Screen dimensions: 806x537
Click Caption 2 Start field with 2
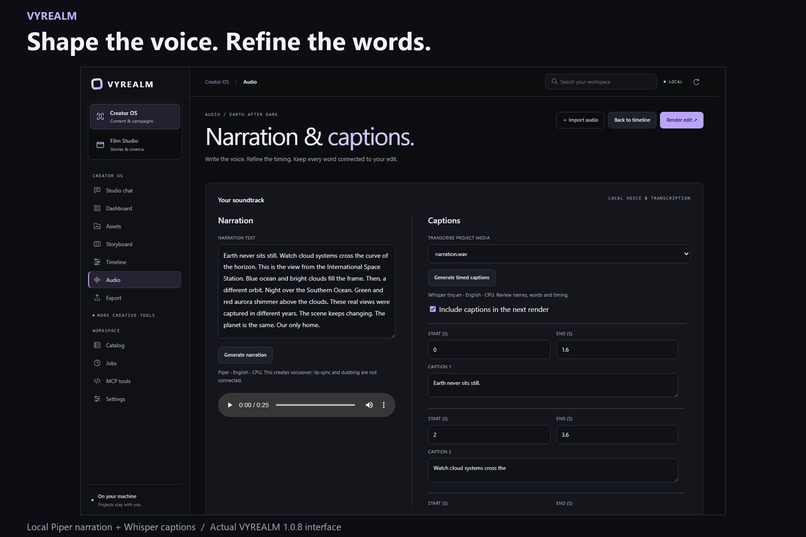coord(489,435)
